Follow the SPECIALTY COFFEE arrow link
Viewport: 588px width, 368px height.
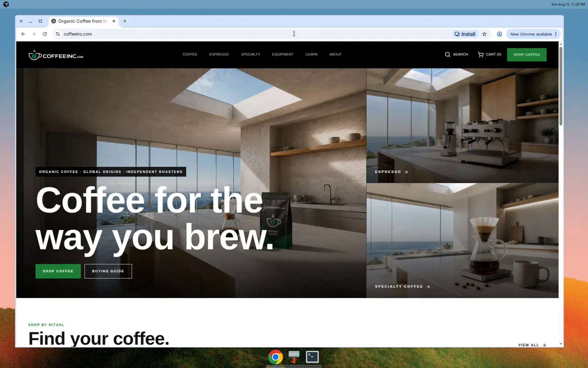(402, 286)
